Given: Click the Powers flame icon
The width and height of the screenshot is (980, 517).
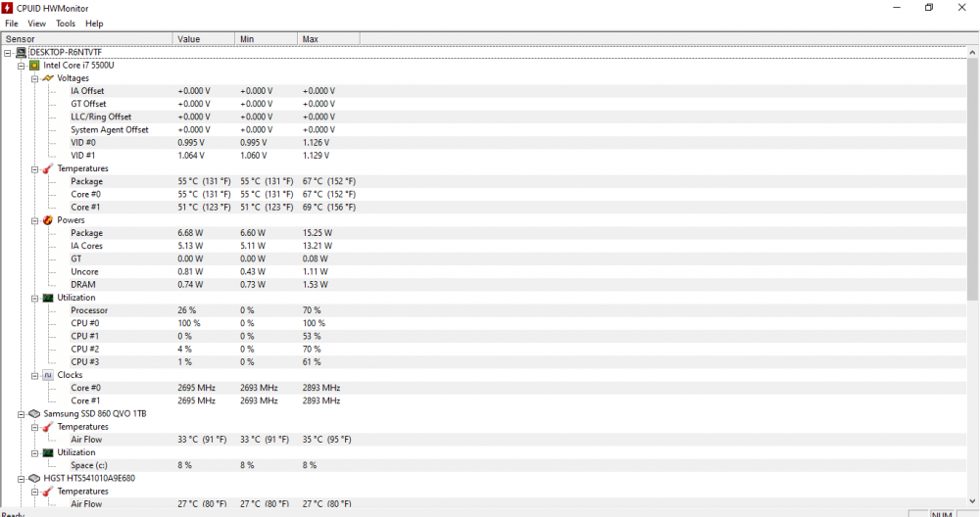Looking at the screenshot, I should click(x=48, y=219).
